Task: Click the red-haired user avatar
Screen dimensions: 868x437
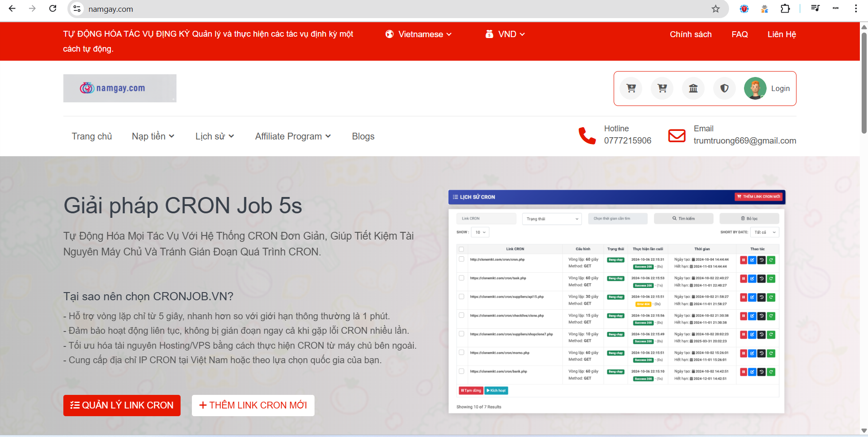Action: pos(755,88)
